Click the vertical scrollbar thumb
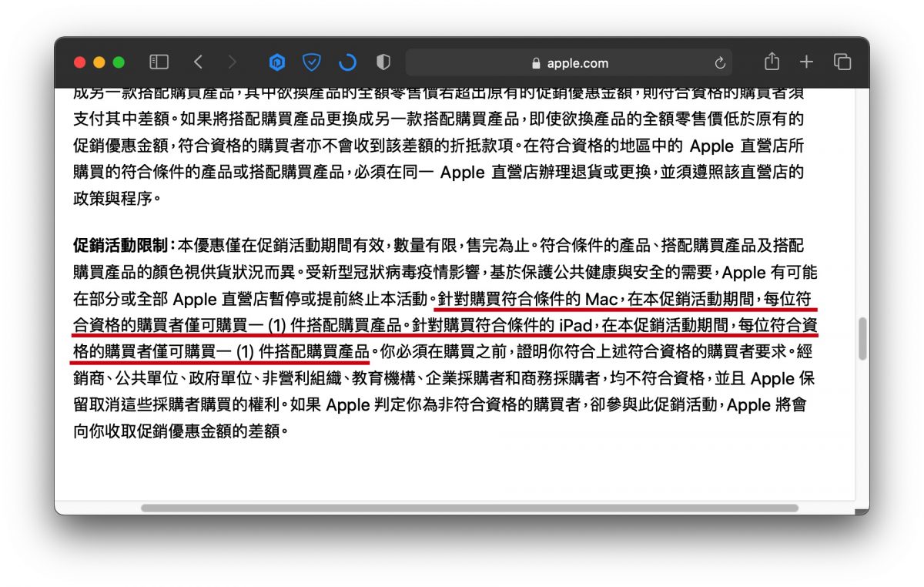The width and height of the screenshot is (924, 587). pos(862,338)
